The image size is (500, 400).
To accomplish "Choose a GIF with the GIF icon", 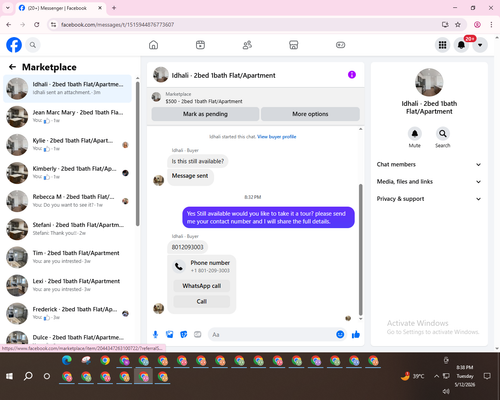I will [198, 334].
